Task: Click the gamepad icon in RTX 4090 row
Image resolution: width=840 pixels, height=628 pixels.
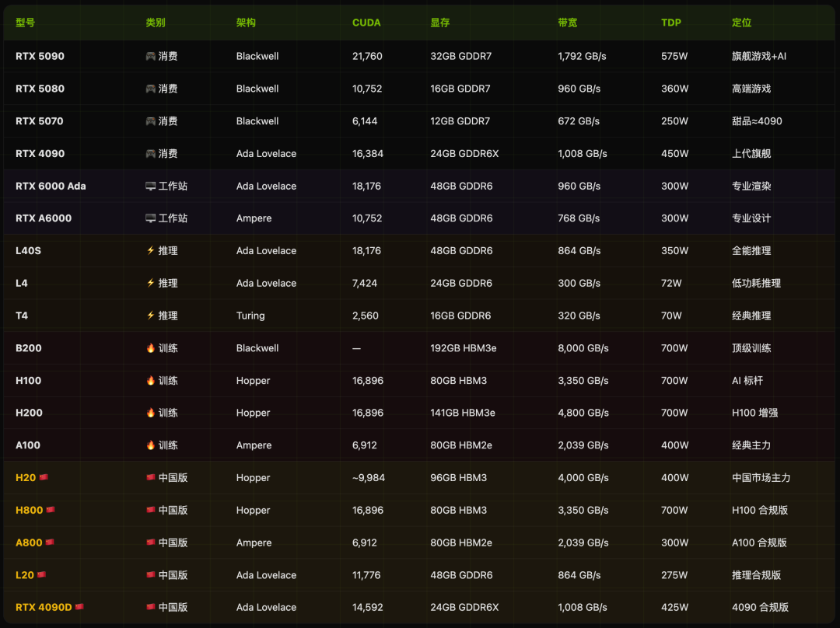Action: click(151, 154)
